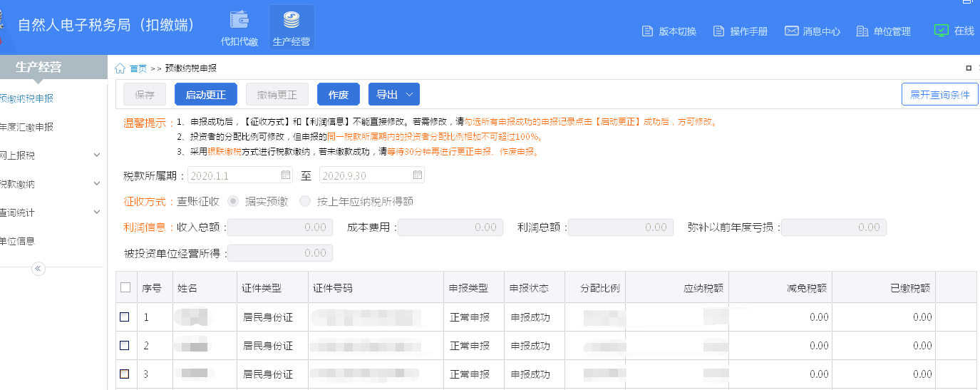Open 单位管理 building icon
Image resolution: width=980 pixels, height=390 pixels.
click(x=862, y=31)
